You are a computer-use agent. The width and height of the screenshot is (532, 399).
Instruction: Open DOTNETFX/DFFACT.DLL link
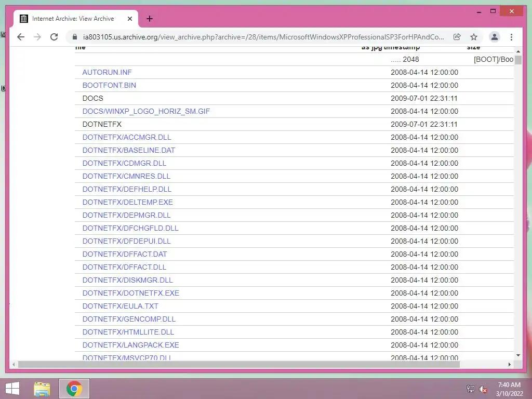tap(125, 267)
